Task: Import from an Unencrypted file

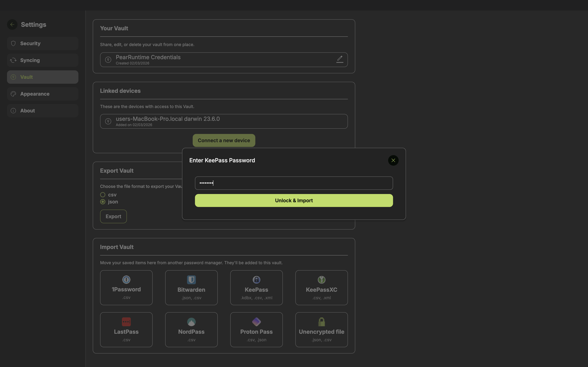Action: click(x=321, y=330)
